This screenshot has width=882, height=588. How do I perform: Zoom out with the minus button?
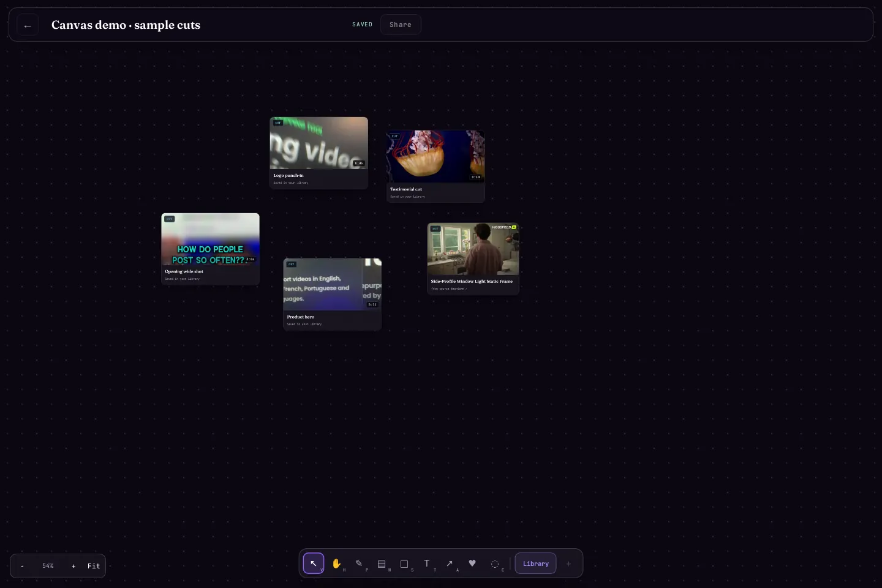[x=23, y=566]
